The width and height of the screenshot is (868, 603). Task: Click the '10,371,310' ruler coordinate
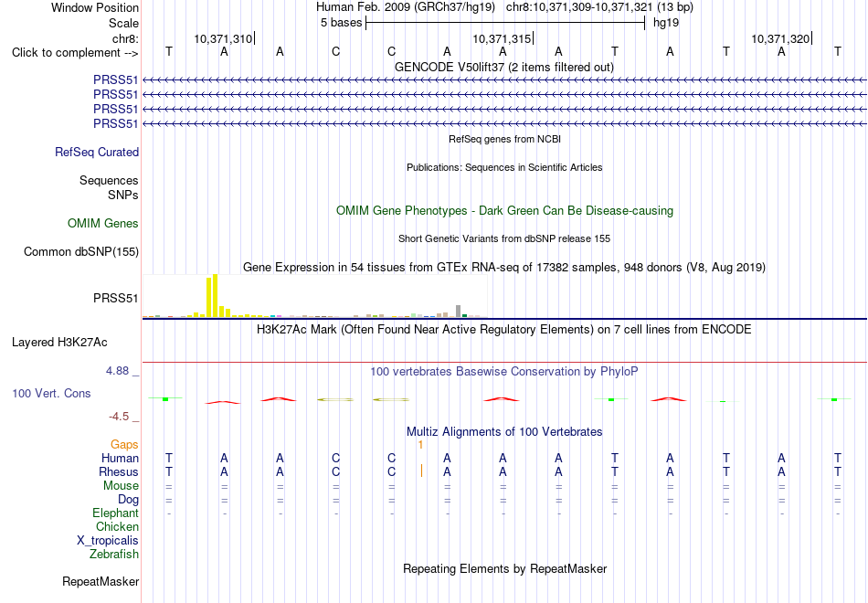[x=223, y=38]
